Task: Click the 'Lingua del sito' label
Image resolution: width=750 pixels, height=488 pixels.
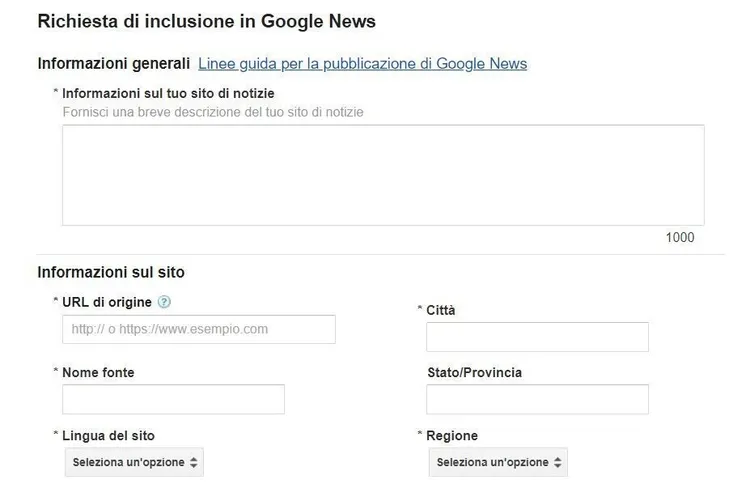Action: 109,436
